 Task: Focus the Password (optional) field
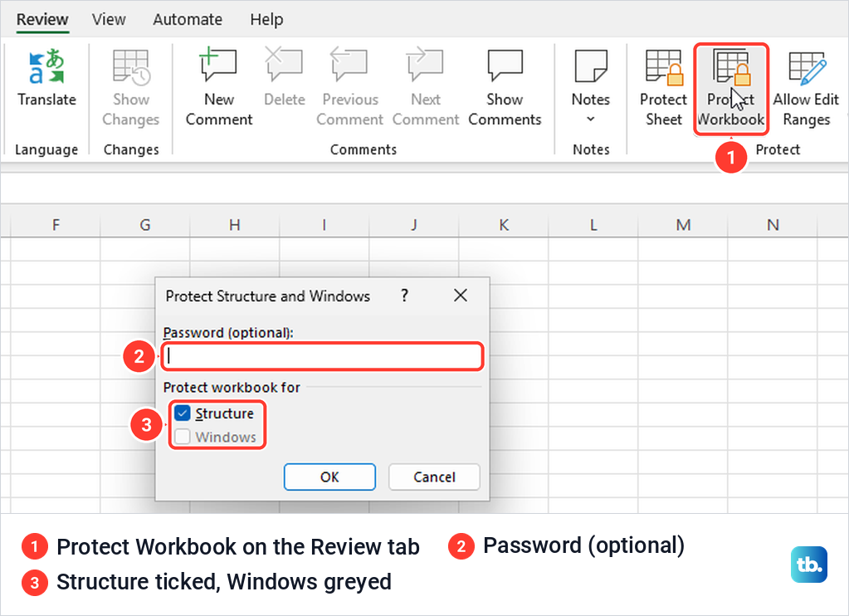pos(322,356)
